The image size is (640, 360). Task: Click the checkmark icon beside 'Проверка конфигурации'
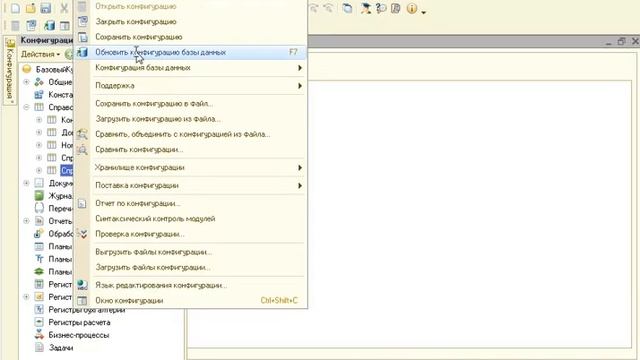[82, 234]
